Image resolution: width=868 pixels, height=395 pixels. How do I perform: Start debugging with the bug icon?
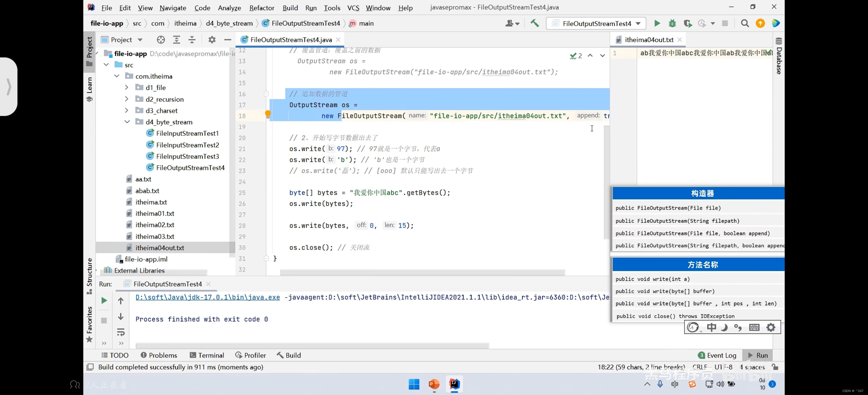coord(672,23)
